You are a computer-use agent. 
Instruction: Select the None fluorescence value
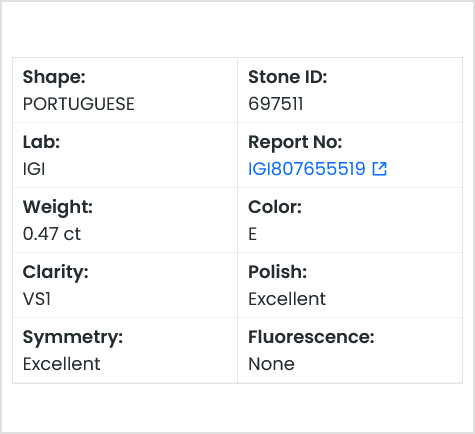(271, 364)
